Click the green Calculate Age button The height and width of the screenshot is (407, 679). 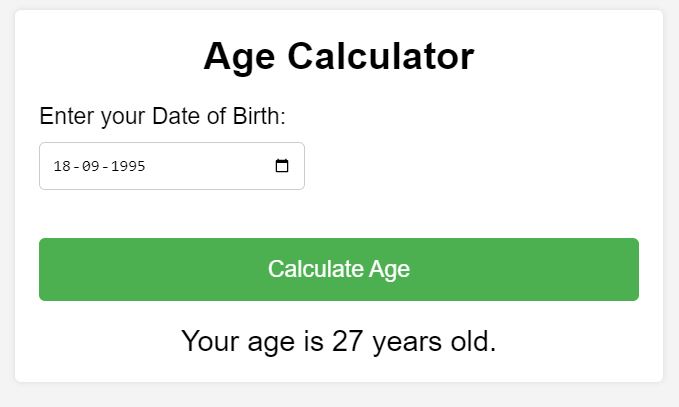pyautogui.click(x=339, y=269)
